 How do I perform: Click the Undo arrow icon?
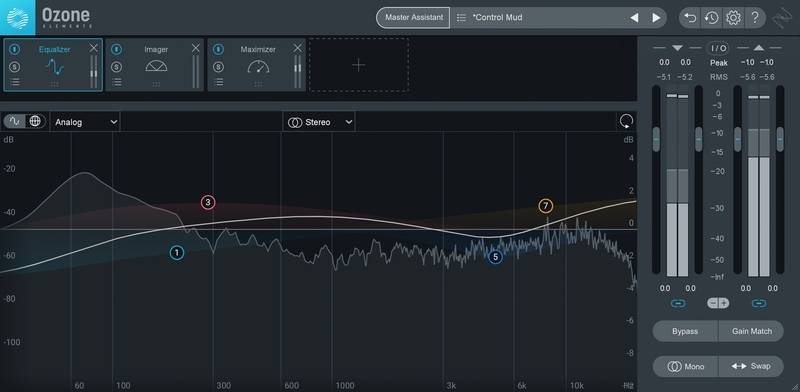[x=690, y=18]
